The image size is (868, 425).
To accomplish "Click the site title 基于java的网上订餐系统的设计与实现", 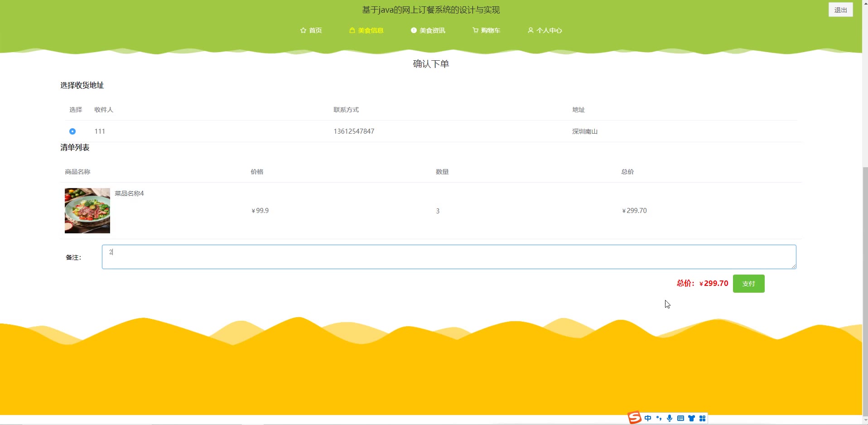I will point(431,10).
